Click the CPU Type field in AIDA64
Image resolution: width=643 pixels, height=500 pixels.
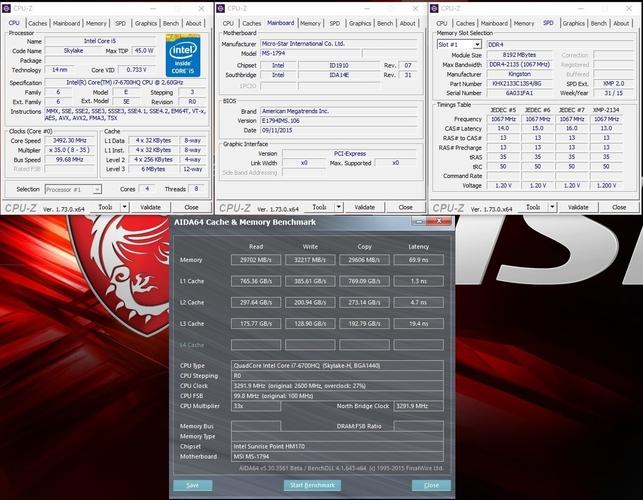pyautogui.click(x=337, y=365)
